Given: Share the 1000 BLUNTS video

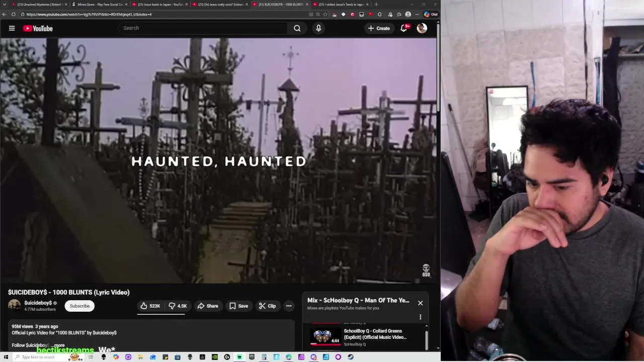Looking at the screenshot, I should (x=208, y=306).
